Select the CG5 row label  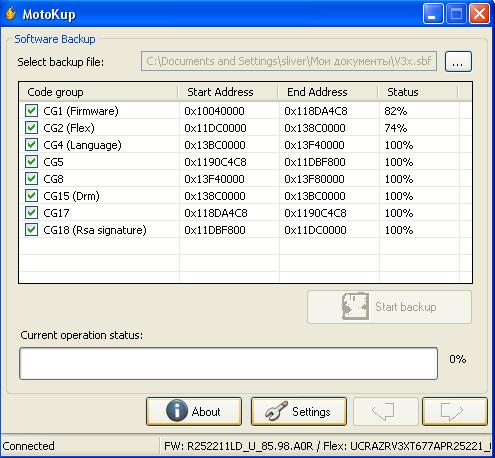point(53,162)
